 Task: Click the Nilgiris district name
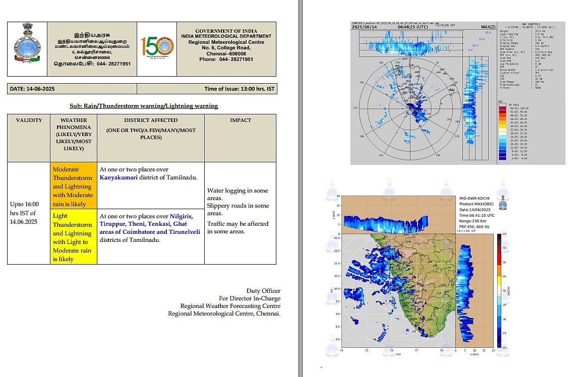click(x=181, y=216)
